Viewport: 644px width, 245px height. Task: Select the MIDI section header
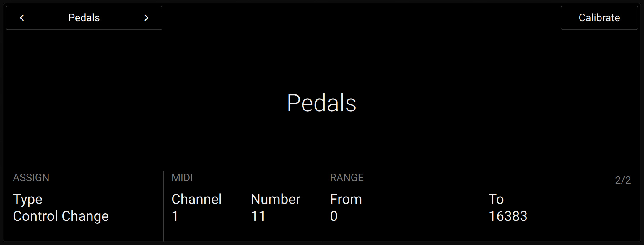pyautogui.click(x=182, y=178)
